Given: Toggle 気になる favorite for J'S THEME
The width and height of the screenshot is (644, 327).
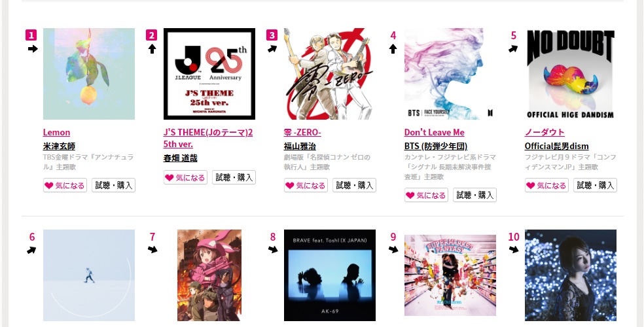Looking at the screenshot, I should pos(185,178).
